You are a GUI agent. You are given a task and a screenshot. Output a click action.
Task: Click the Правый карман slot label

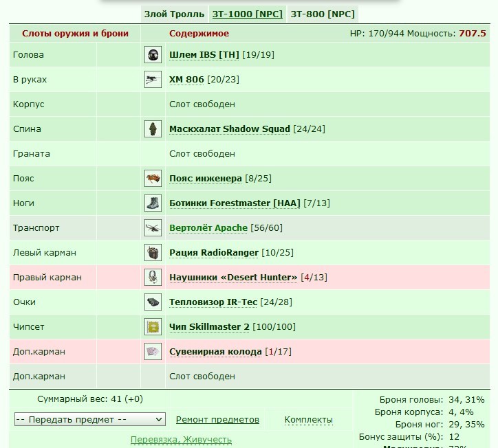point(47,278)
